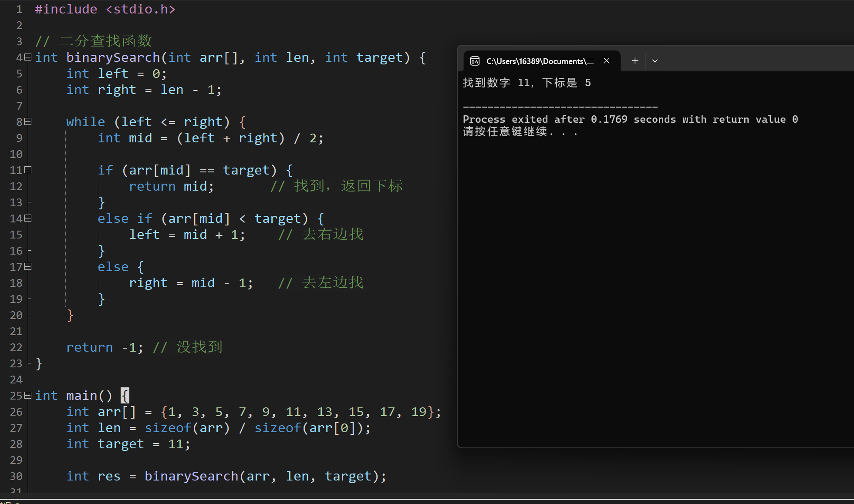Click line number 12 in the gutter
Screen dimensions: 854x504
pos(16,186)
